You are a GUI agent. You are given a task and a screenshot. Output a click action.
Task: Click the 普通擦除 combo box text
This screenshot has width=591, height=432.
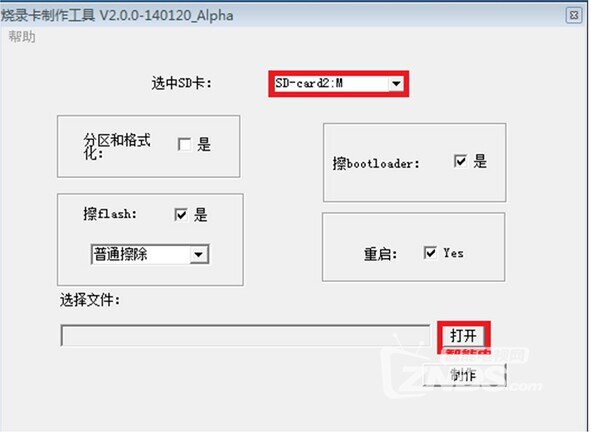pyautogui.click(x=121, y=254)
